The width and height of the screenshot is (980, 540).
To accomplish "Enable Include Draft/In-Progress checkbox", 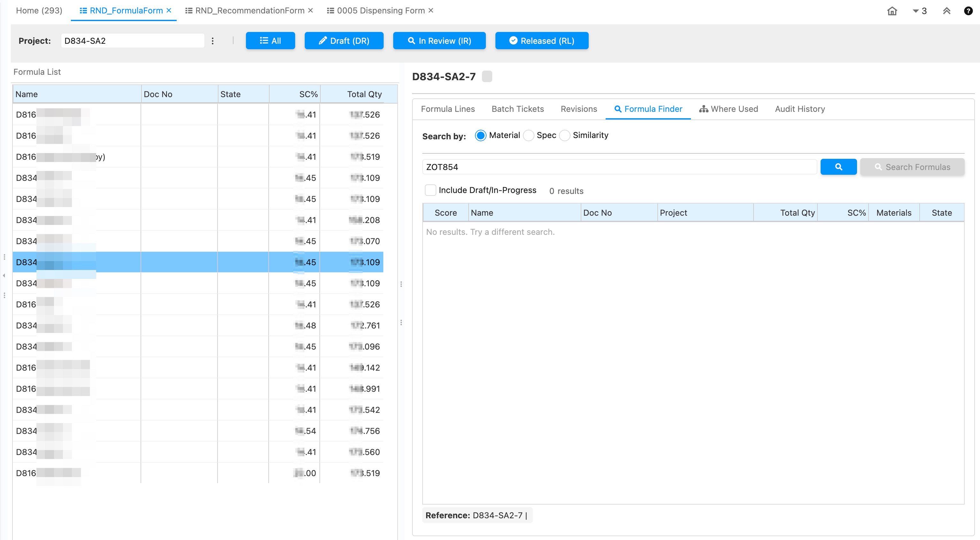I will click(430, 190).
